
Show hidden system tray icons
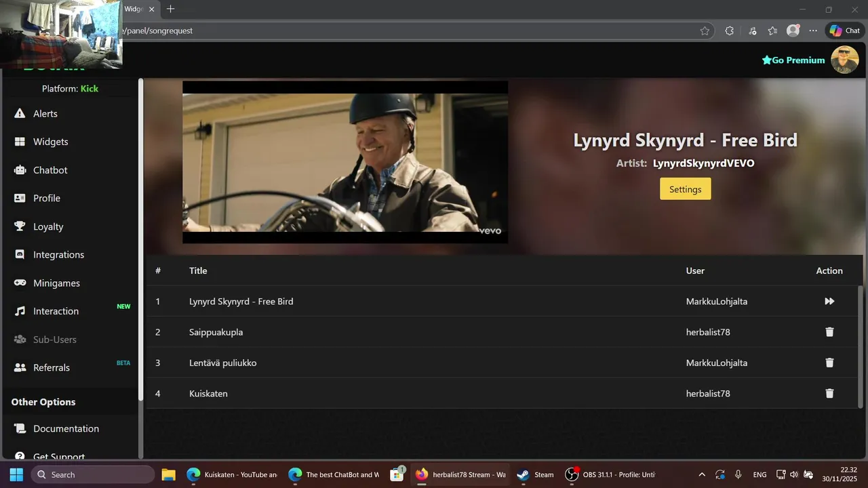tap(702, 474)
